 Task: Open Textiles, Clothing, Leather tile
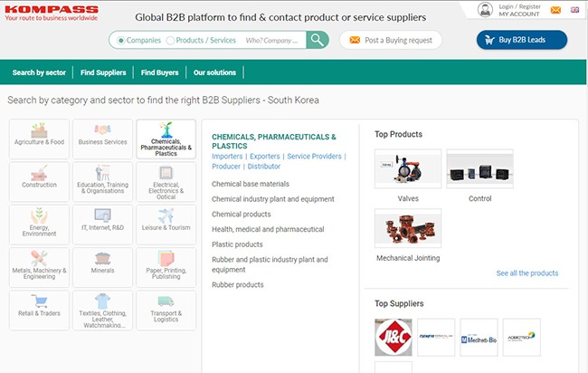point(103,310)
